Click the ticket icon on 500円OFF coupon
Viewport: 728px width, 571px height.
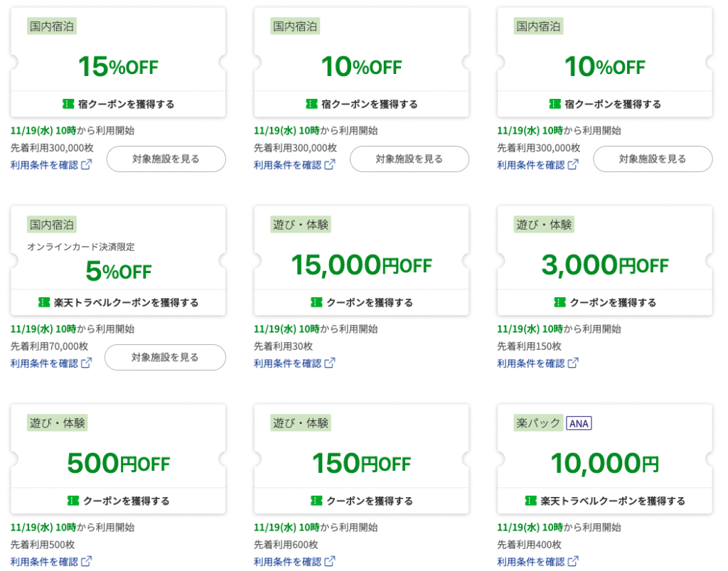pos(73,501)
